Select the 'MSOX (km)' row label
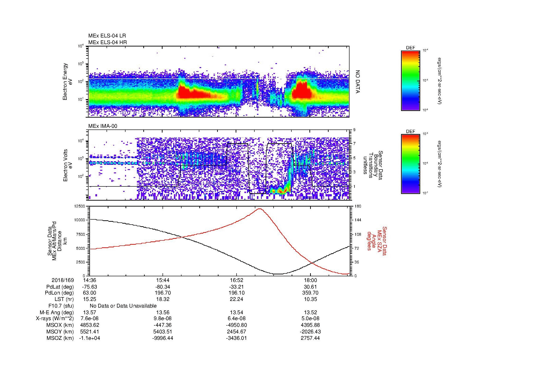Viewport: 555px width, 392px height. tap(60, 325)
